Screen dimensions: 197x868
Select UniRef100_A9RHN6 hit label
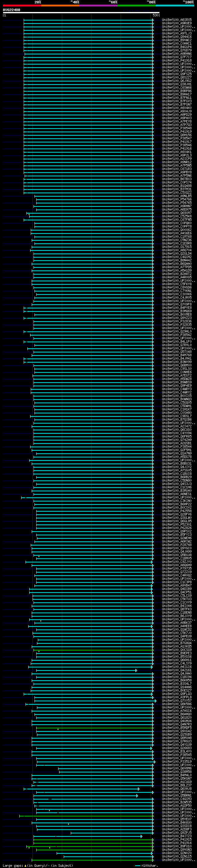[x=177, y=54]
